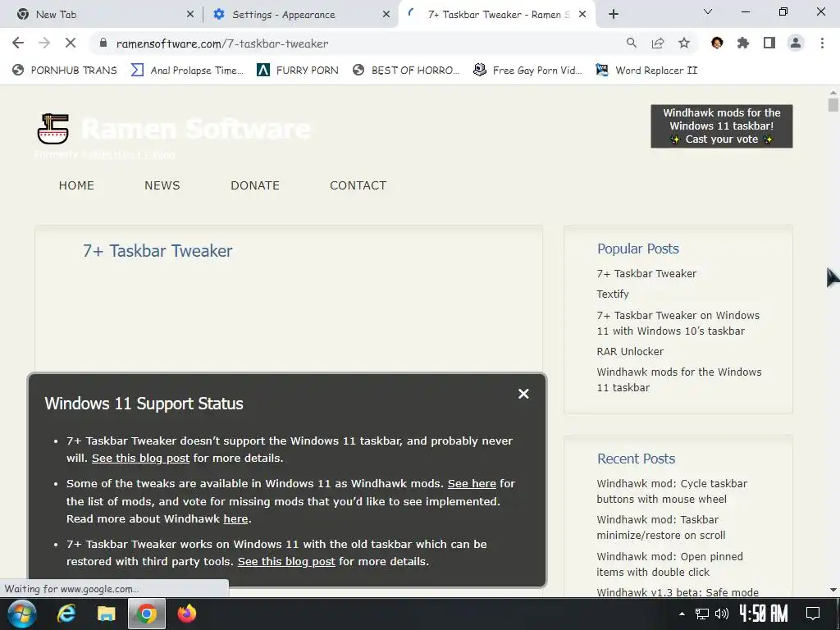This screenshot has width=840, height=630.
Task: Select the 7+ Taskbar Tweaker tab
Action: click(495, 15)
